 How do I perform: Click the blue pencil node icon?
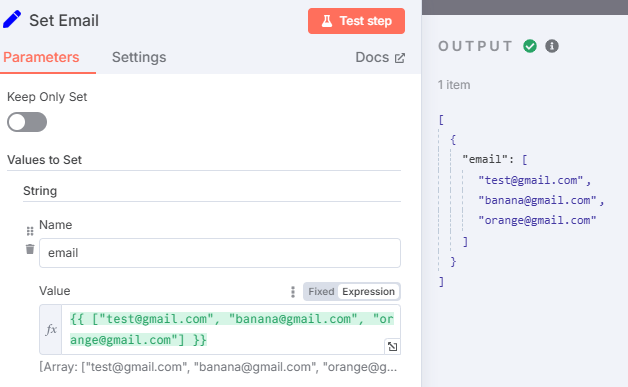pos(12,20)
